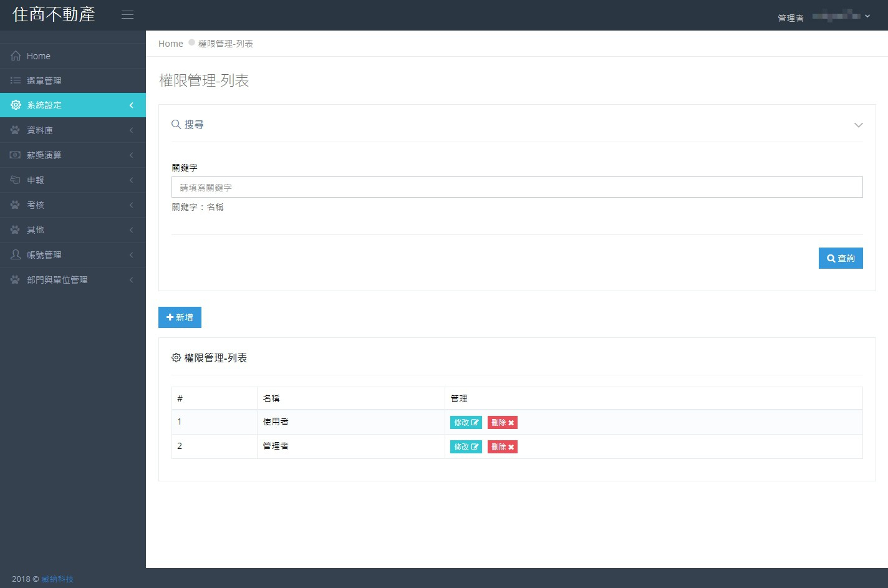Click the 系統設定 gear icon
This screenshot has width=888, height=588.
tap(16, 105)
